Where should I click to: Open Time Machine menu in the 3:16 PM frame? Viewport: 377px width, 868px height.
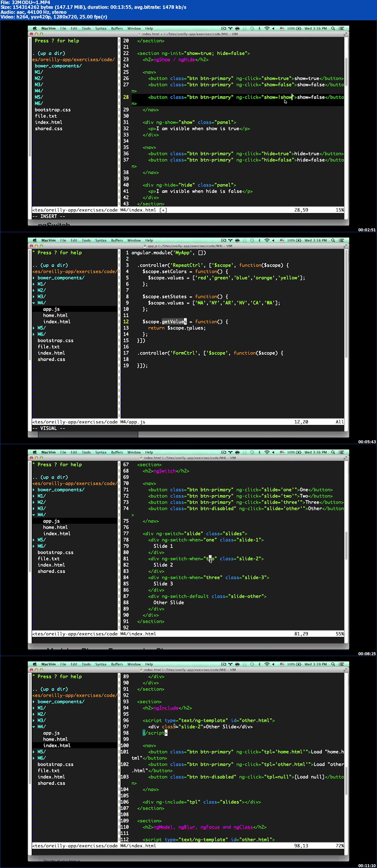(252, 29)
